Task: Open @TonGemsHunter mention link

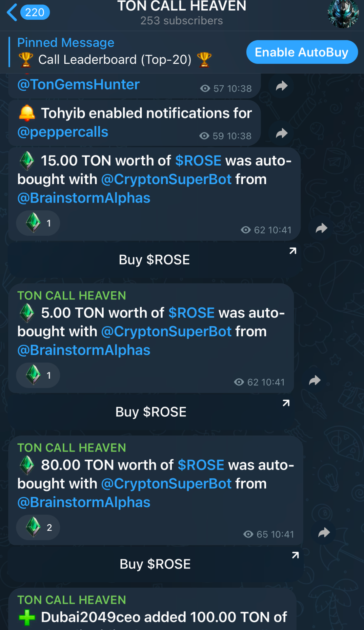Action: coord(78,85)
